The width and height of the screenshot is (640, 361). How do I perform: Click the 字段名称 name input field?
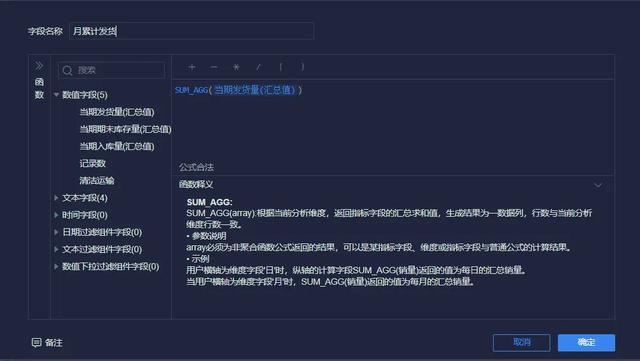(191, 31)
